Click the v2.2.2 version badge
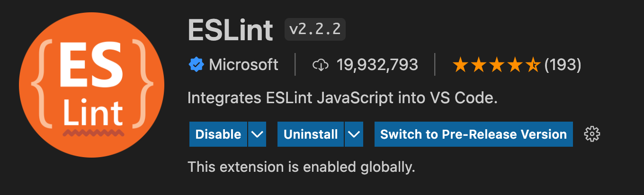The height and width of the screenshot is (195, 644). [x=315, y=29]
